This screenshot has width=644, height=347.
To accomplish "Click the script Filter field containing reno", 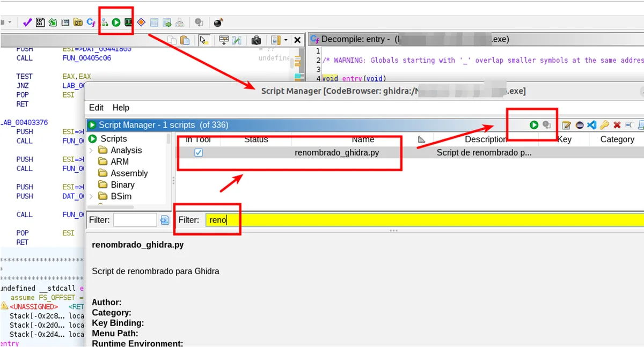I will 424,220.
